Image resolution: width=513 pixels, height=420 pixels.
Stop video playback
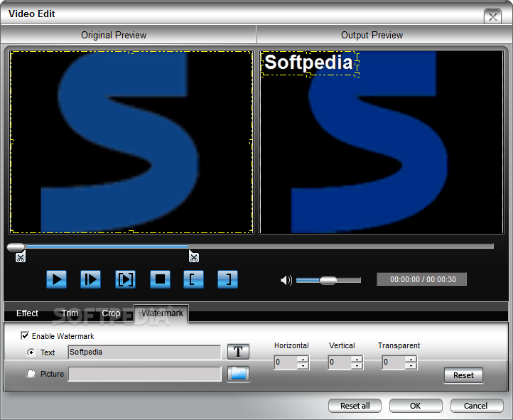[x=160, y=279]
